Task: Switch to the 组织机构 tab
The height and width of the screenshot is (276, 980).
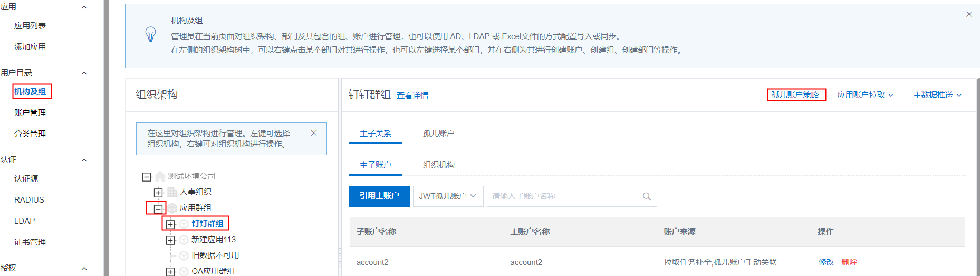Action: [438, 165]
